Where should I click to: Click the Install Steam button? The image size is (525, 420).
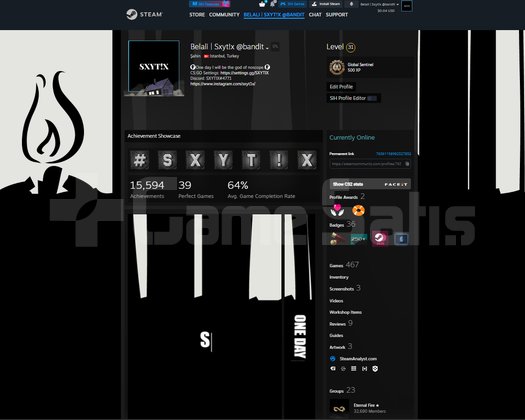[x=326, y=4]
